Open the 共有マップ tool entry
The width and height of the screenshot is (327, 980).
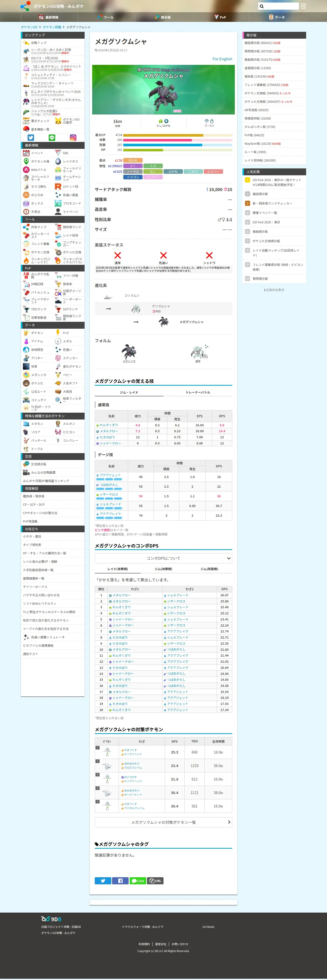[x=36, y=227]
